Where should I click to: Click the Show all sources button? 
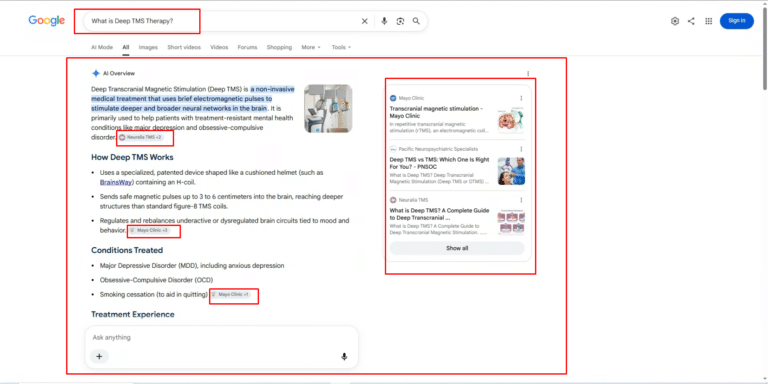[457, 248]
